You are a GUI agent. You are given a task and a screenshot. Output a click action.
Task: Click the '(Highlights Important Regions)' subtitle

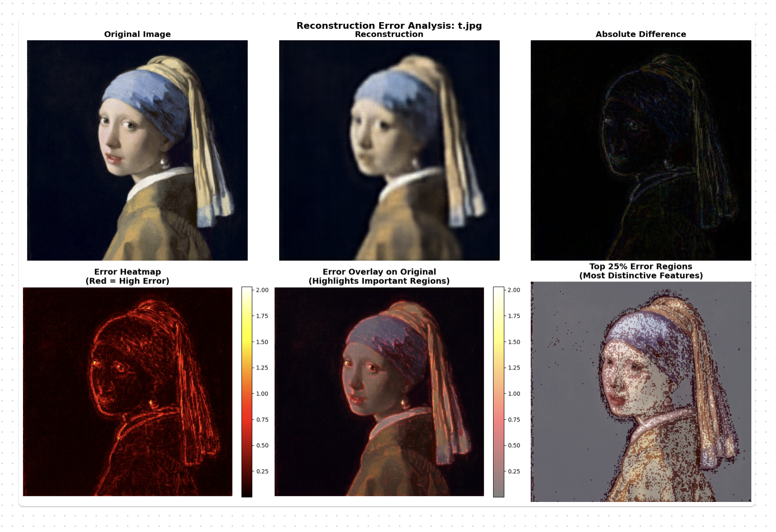pos(379,281)
